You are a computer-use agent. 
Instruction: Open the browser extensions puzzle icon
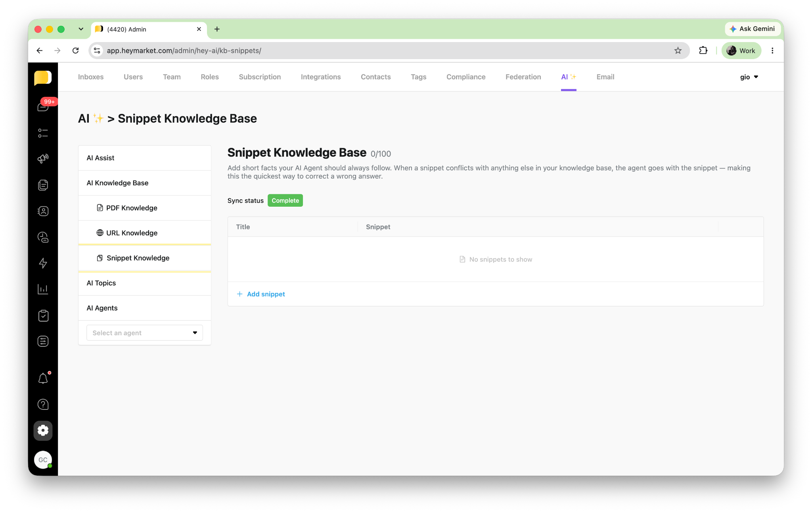pyautogui.click(x=703, y=50)
